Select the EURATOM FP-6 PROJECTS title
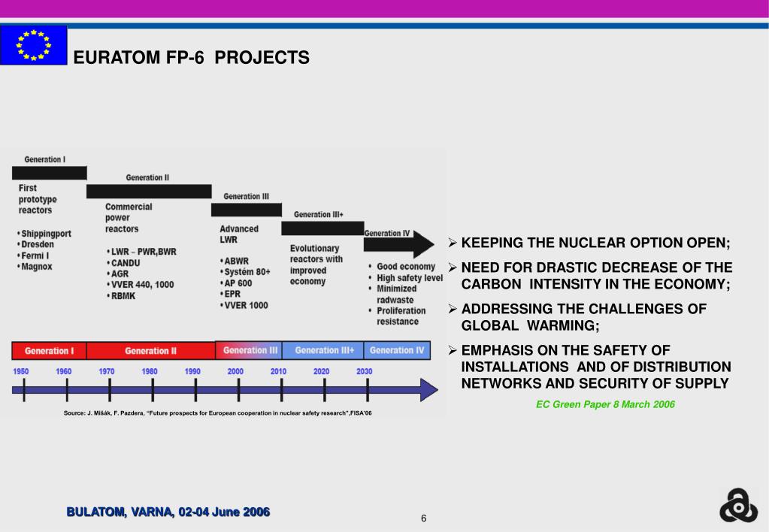 [x=191, y=57]
